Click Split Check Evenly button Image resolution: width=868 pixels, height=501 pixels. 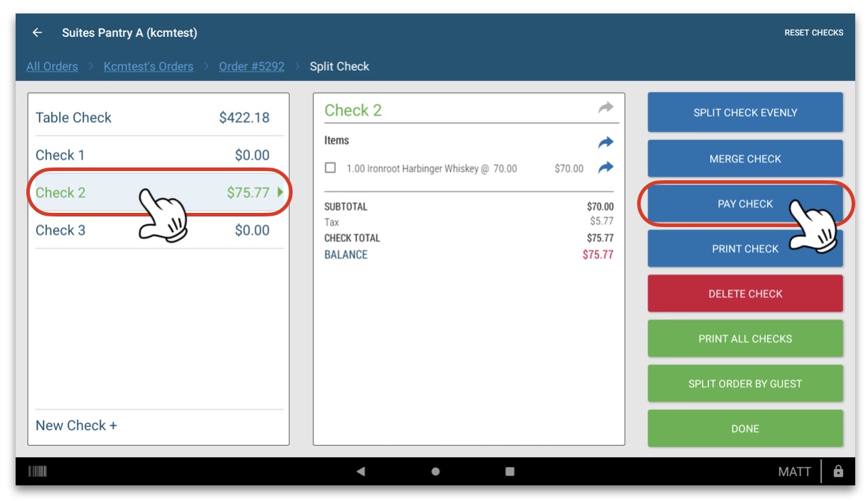click(745, 112)
